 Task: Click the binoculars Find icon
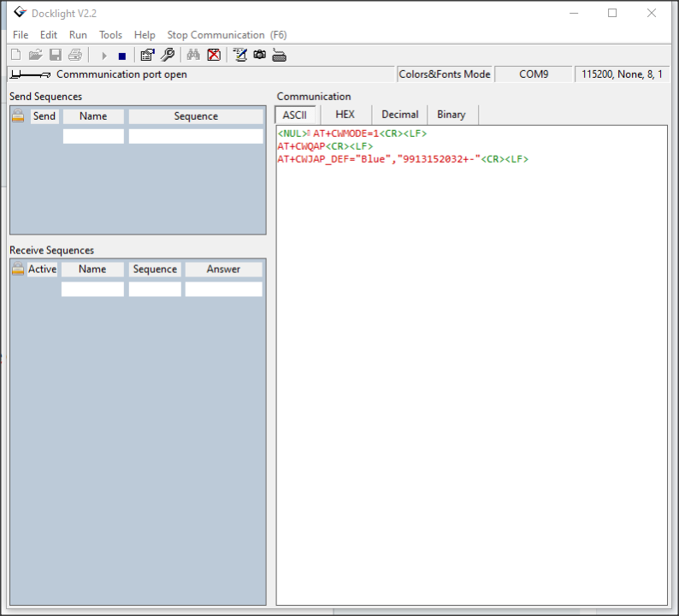[x=193, y=55]
